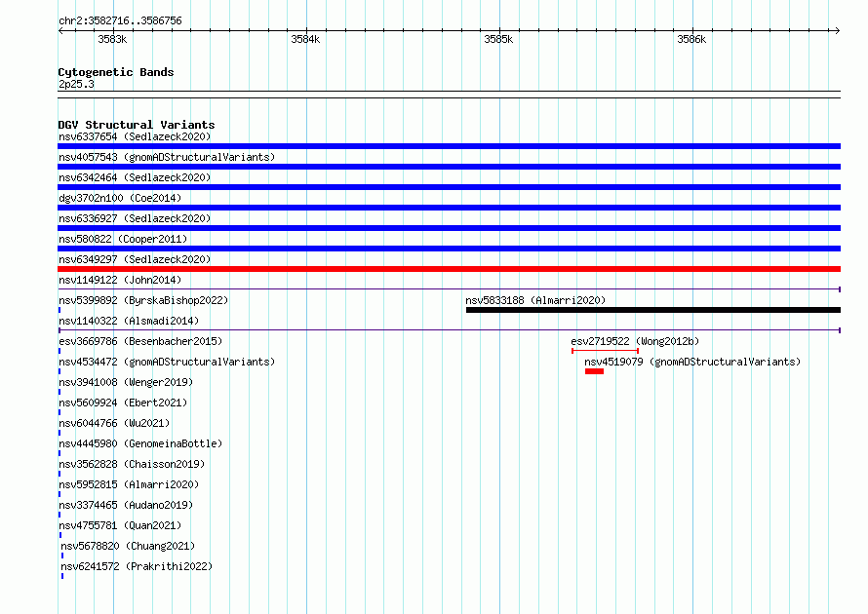Click variant label dgv3702n100 (Coe2014)
This screenshot has width=868, height=614.
(x=120, y=198)
